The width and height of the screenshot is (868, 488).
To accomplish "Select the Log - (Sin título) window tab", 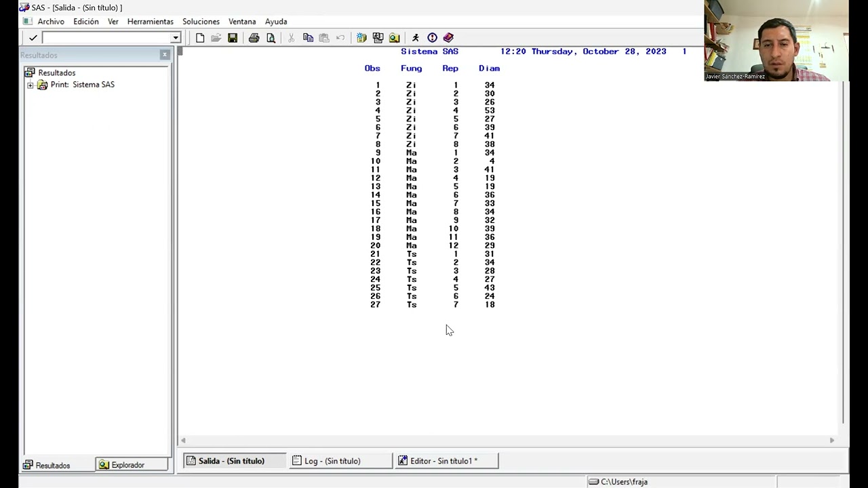I will (340, 461).
